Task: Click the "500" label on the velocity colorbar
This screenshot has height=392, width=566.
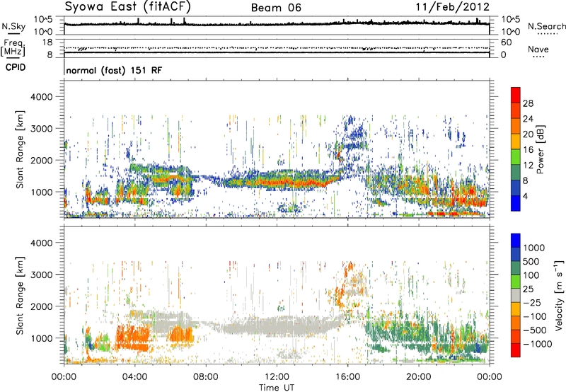Action: tap(533, 262)
